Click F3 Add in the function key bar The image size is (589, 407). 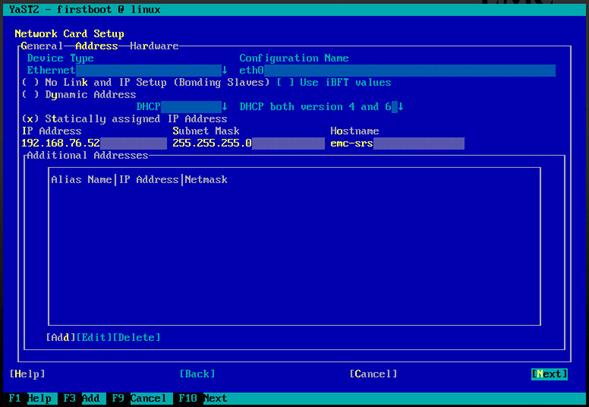coord(82,398)
